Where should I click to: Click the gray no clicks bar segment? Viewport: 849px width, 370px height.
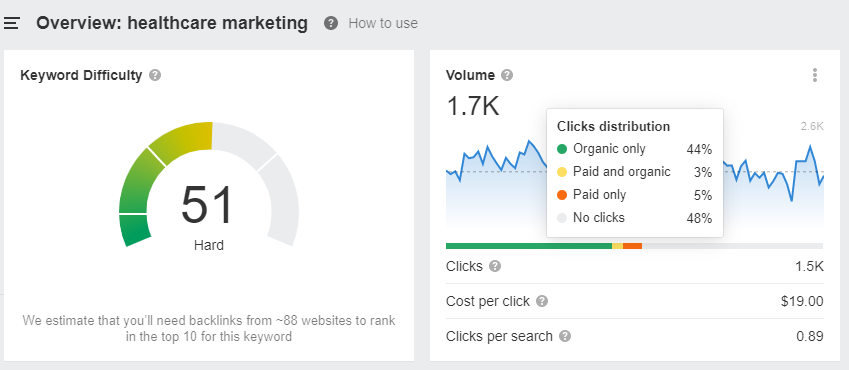pyautogui.click(x=733, y=246)
